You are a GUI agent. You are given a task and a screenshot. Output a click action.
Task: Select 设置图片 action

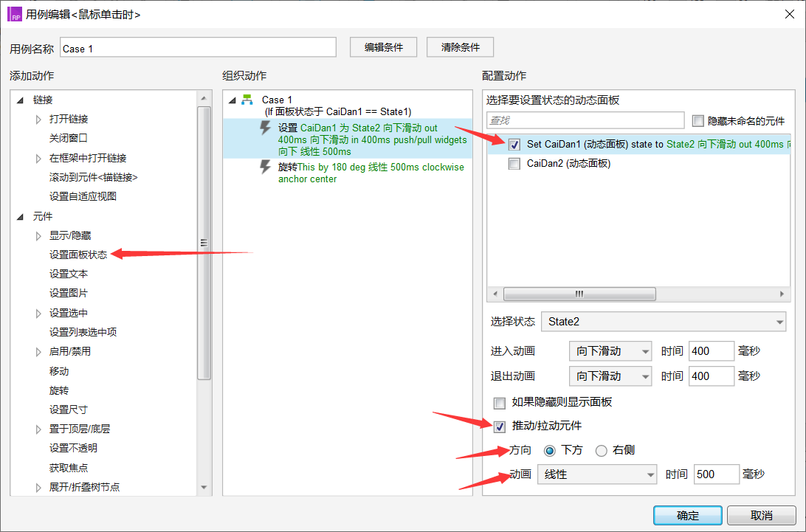[69, 293]
